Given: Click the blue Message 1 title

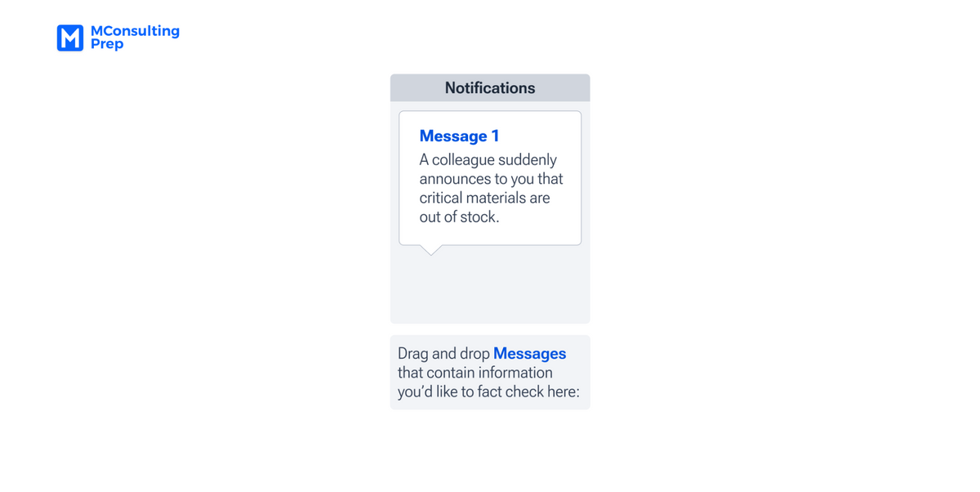Looking at the screenshot, I should (x=459, y=136).
